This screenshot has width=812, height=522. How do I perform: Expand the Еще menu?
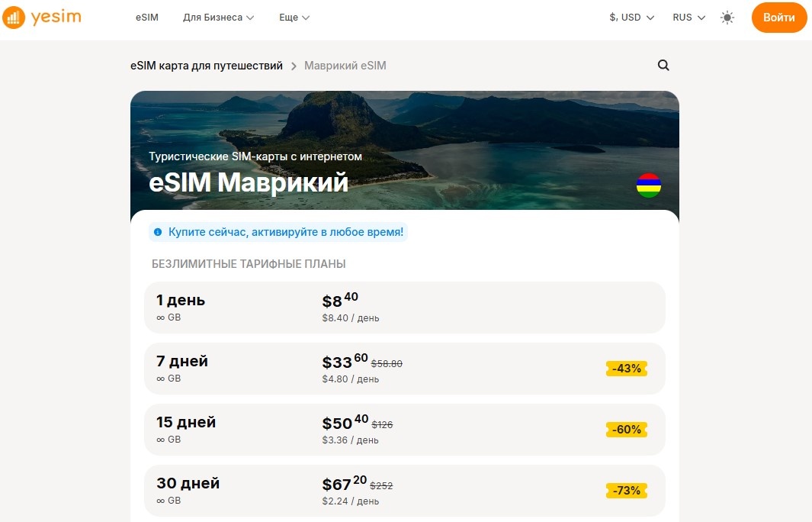pyautogui.click(x=294, y=18)
